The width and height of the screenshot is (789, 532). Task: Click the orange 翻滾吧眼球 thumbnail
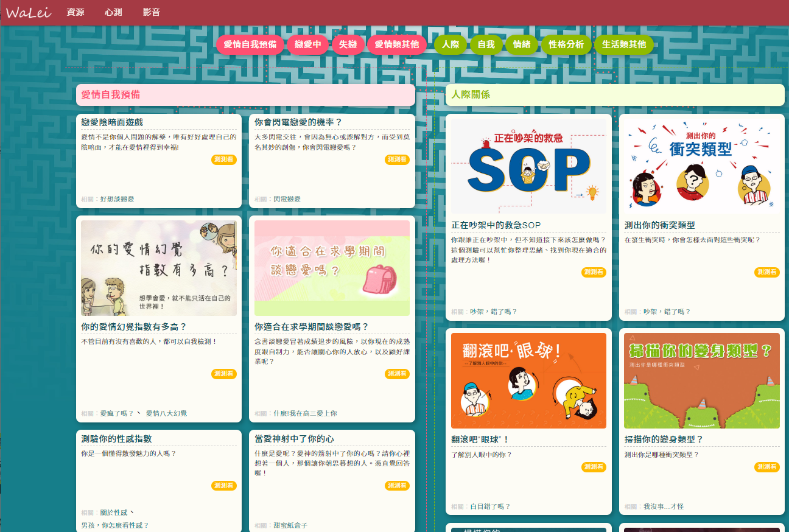pos(528,380)
